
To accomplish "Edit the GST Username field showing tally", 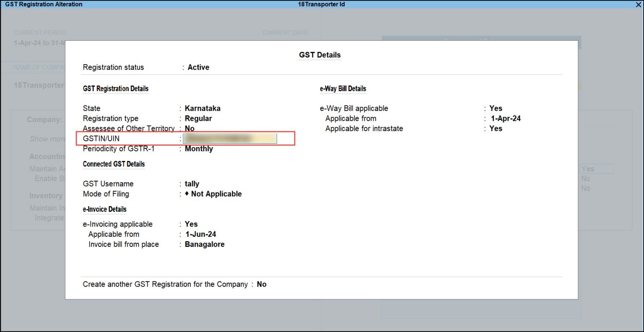I will tap(192, 184).
